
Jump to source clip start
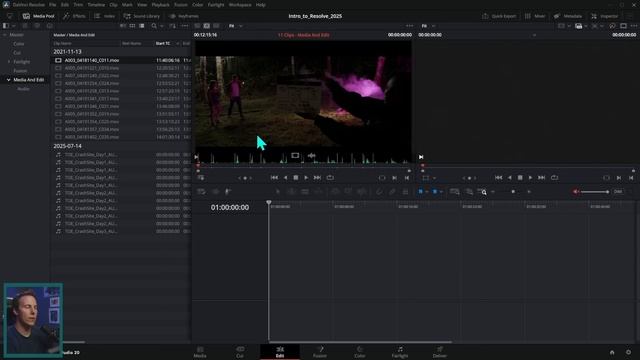click(x=274, y=178)
